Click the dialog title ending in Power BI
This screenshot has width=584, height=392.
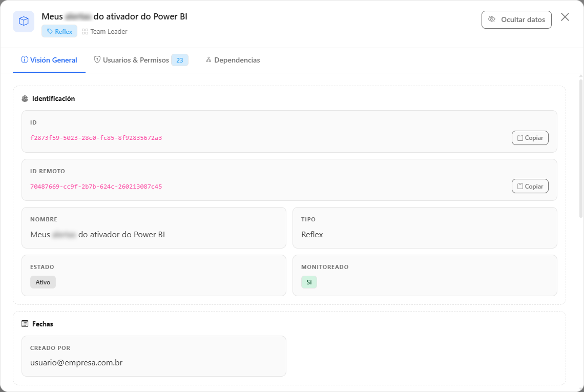[114, 16]
